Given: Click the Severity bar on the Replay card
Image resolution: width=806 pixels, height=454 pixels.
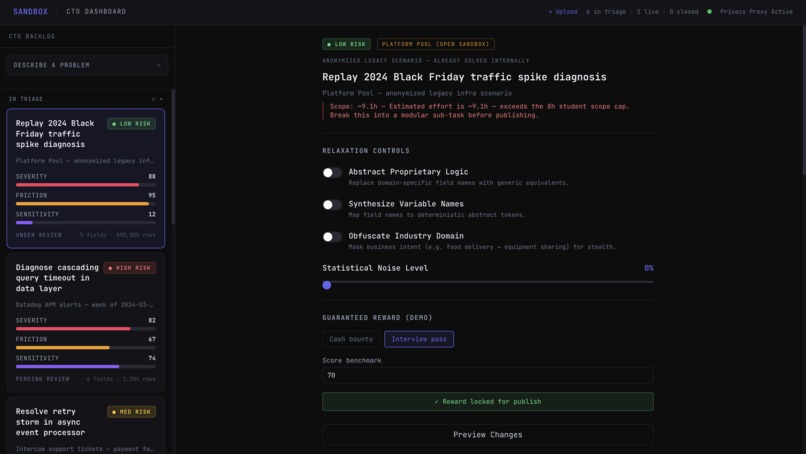Looking at the screenshot, I should 86,185.
